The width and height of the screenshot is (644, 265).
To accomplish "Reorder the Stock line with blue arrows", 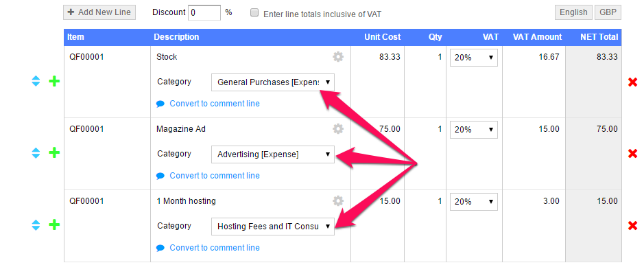I will [36, 81].
